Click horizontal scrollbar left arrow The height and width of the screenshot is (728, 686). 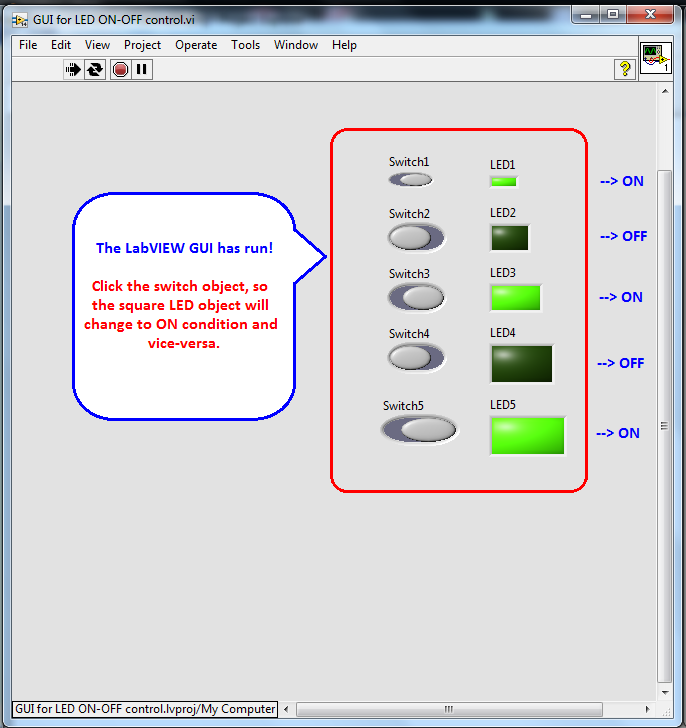286,709
